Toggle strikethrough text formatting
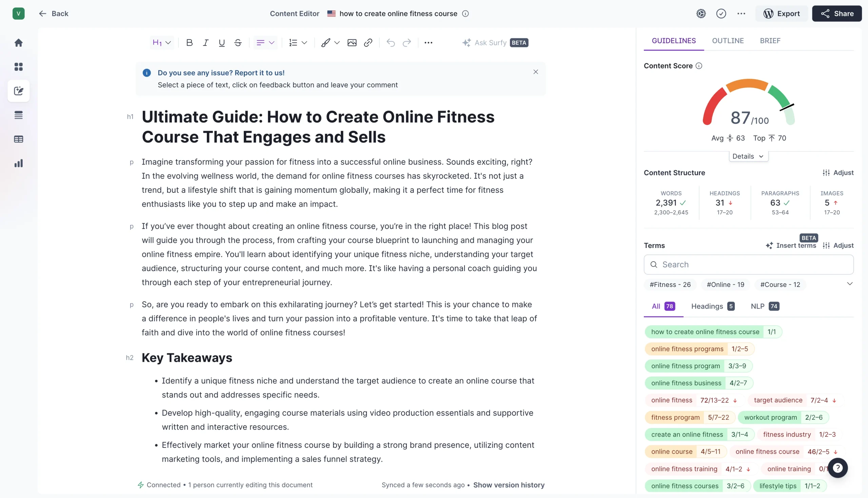Image resolution: width=868 pixels, height=498 pixels. [x=238, y=43]
